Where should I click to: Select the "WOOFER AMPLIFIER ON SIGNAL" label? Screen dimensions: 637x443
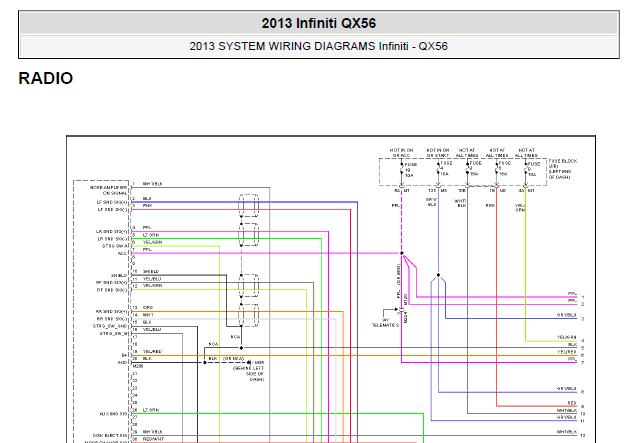(108, 190)
